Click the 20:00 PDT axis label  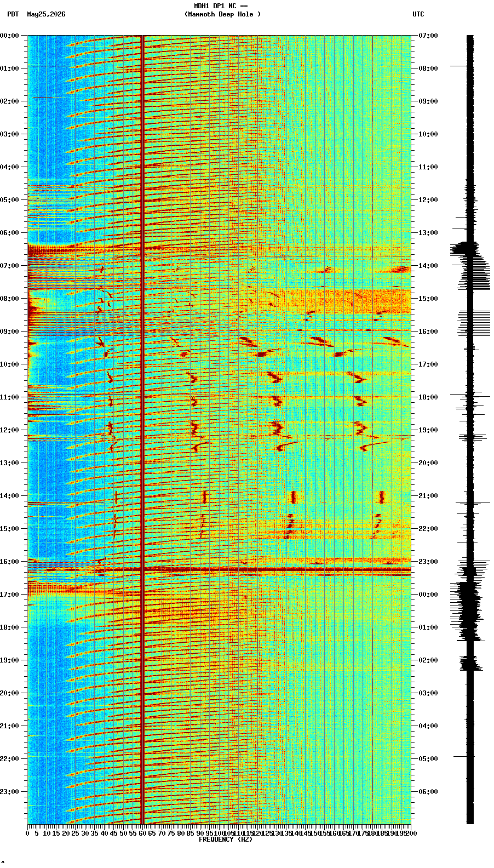pos(10,693)
